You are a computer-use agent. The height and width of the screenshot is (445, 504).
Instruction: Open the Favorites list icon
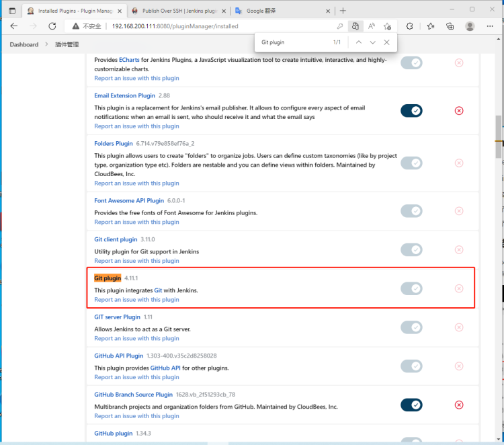[x=431, y=26]
